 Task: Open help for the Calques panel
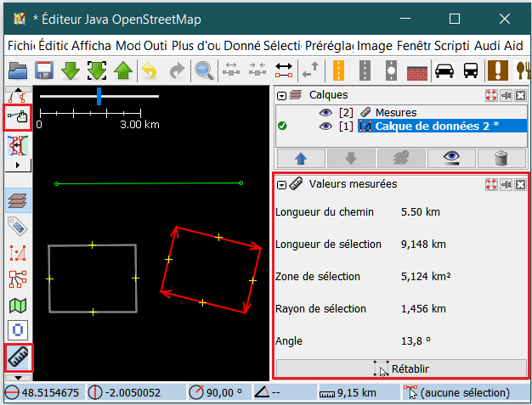tap(491, 96)
